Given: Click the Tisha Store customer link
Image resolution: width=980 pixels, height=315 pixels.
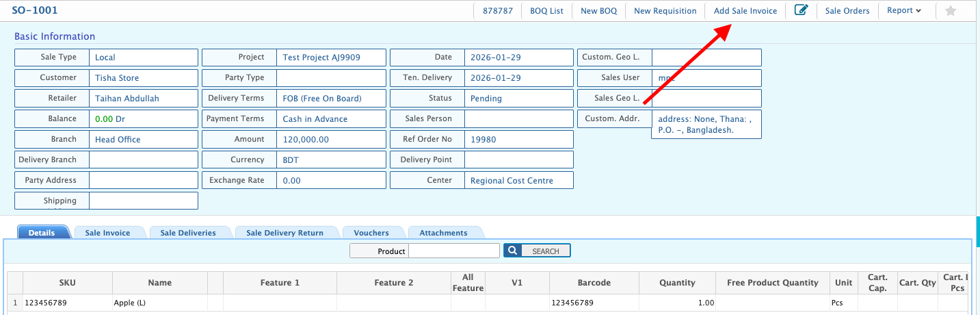Looking at the screenshot, I should point(117,78).
